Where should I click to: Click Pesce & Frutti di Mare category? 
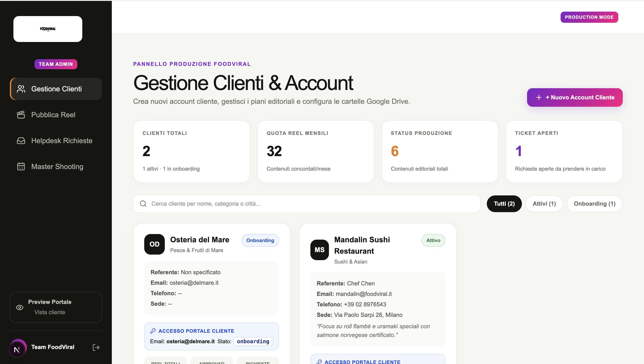pos(197,251)
